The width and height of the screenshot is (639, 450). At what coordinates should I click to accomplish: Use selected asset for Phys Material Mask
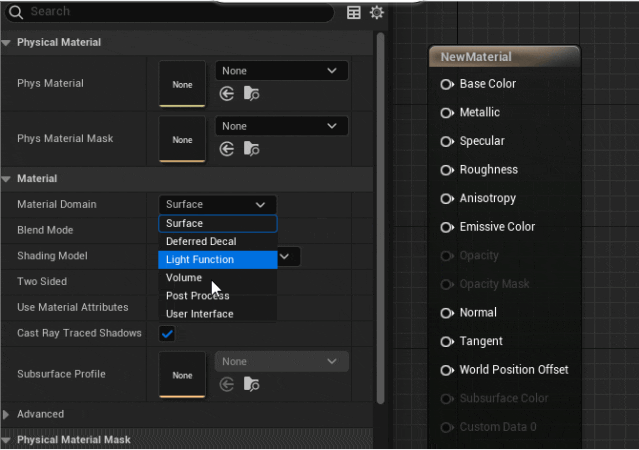coord(227,149)
